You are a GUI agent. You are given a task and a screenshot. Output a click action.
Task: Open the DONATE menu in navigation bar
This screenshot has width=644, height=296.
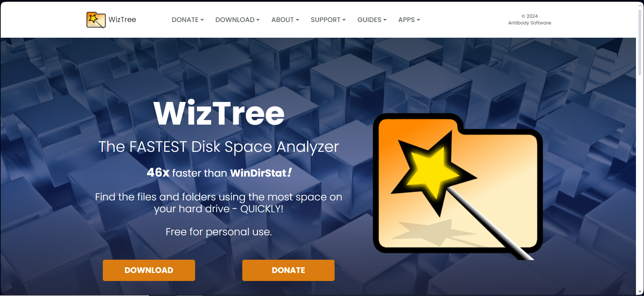coord(188,20)
